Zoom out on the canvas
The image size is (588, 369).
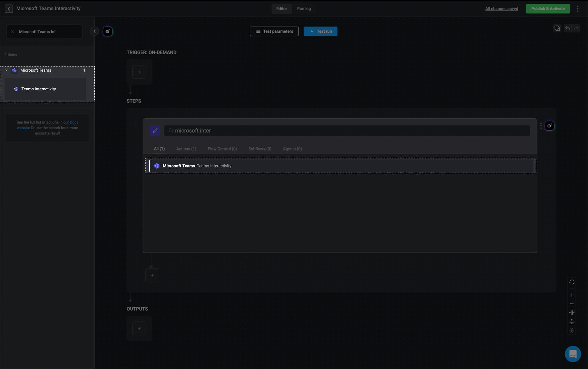click(x=572, y=304)
